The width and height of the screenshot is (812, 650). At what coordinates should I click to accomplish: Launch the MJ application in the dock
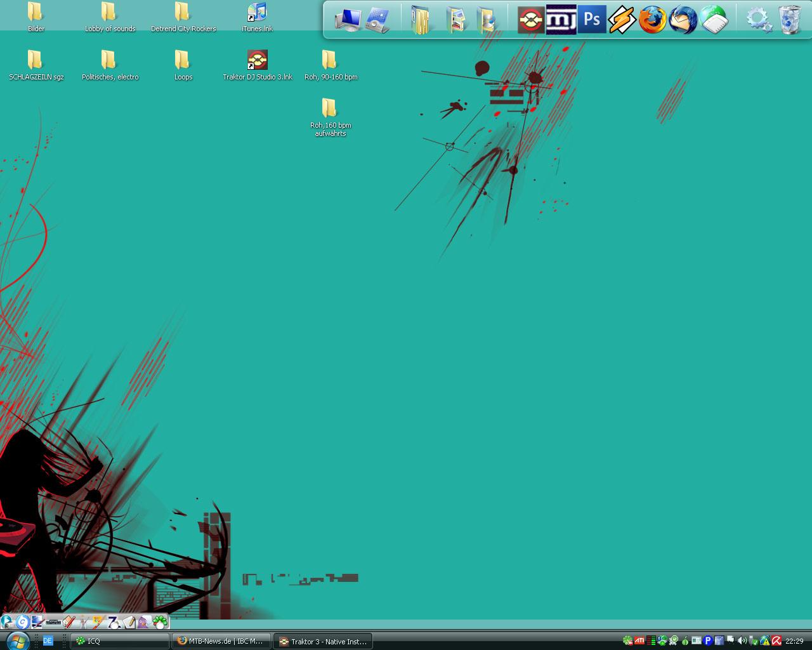point(561,20)
